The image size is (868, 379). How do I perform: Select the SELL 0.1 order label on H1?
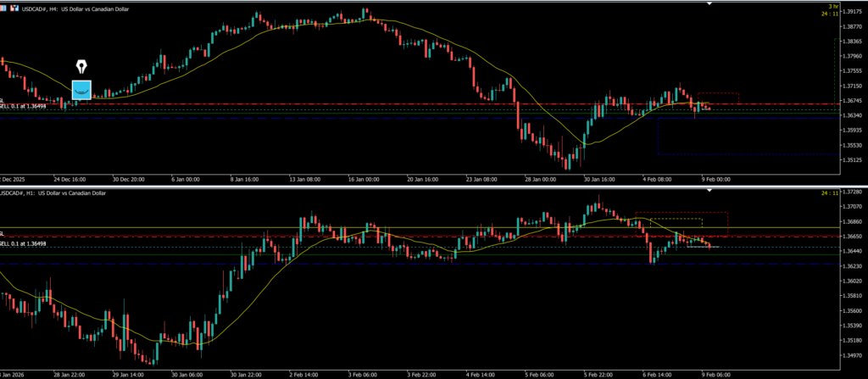click(22, 243)
